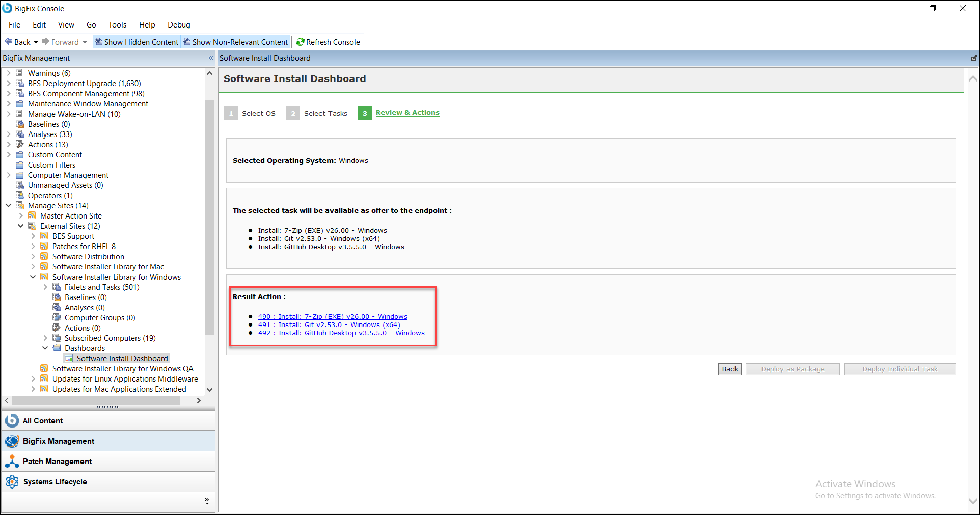Viewport: 980px width, 515px height.
Task: Open the 492 Install GitHub Desktop link
Action: (x=341, y=333)
